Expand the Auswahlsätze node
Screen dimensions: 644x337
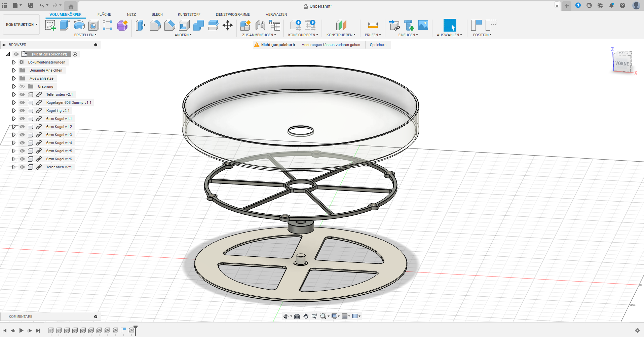pos(14,78)
